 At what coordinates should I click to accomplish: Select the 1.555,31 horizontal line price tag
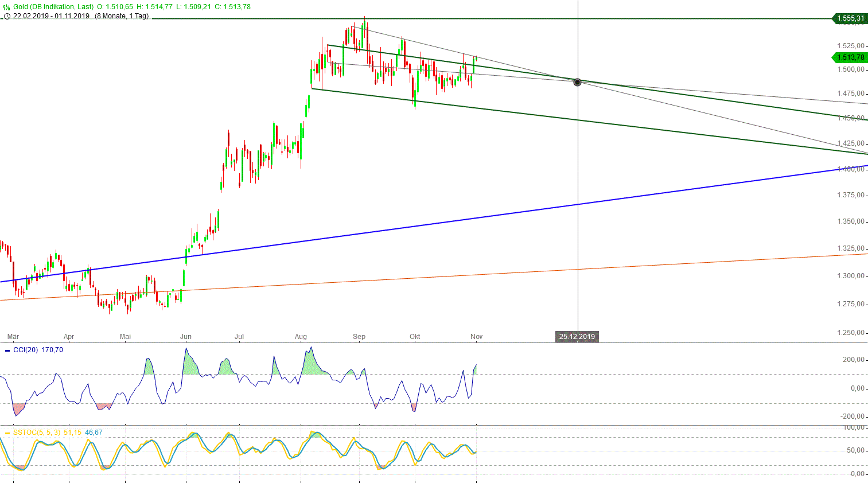[x=849, y=18]
